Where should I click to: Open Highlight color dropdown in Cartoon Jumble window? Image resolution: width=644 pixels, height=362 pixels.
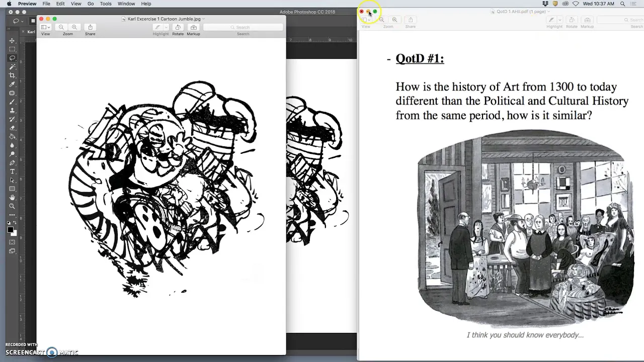[166, 27]
